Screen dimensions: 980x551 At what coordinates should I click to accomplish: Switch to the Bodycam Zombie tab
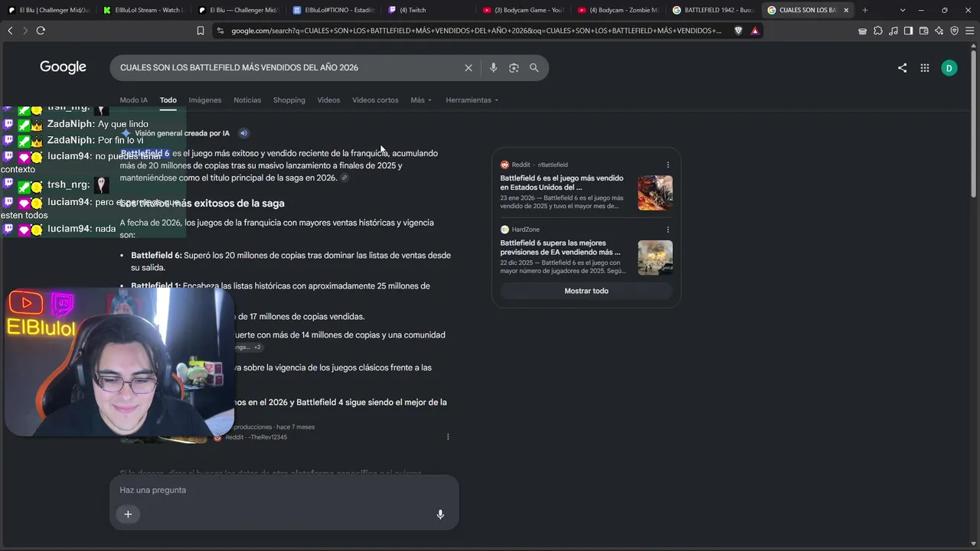[619, 10]
